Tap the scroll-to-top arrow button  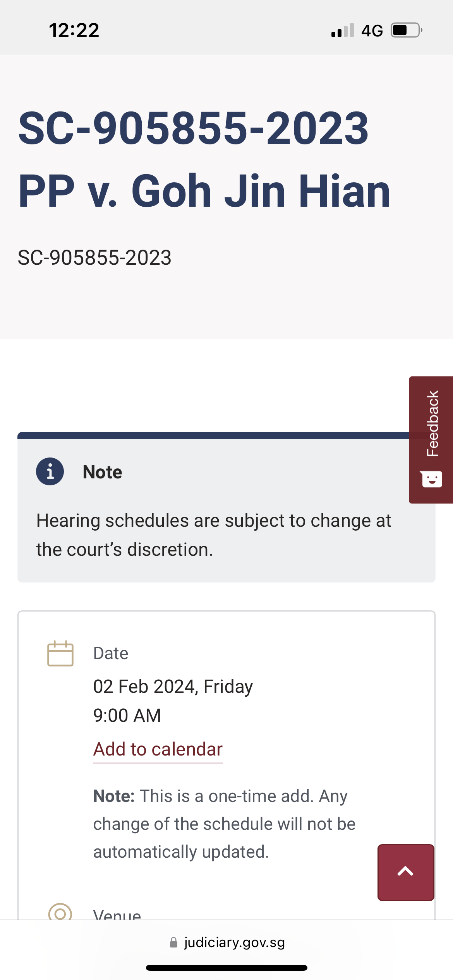(405, 872)
